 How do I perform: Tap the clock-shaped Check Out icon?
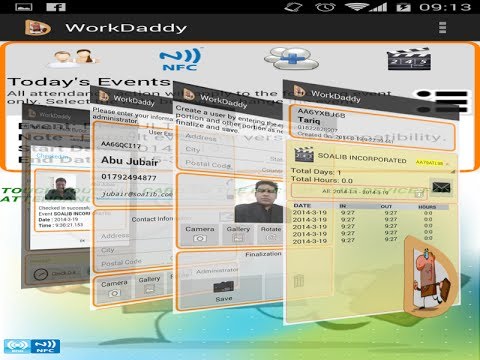coord(41,274)
